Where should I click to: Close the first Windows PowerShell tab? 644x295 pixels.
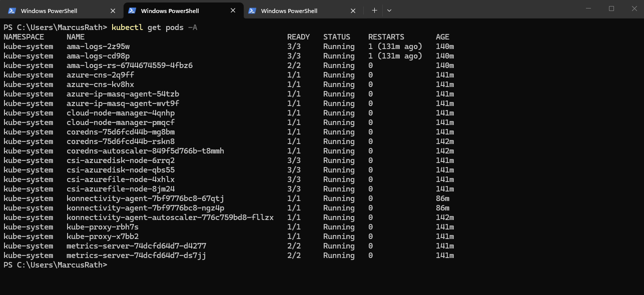113,10
